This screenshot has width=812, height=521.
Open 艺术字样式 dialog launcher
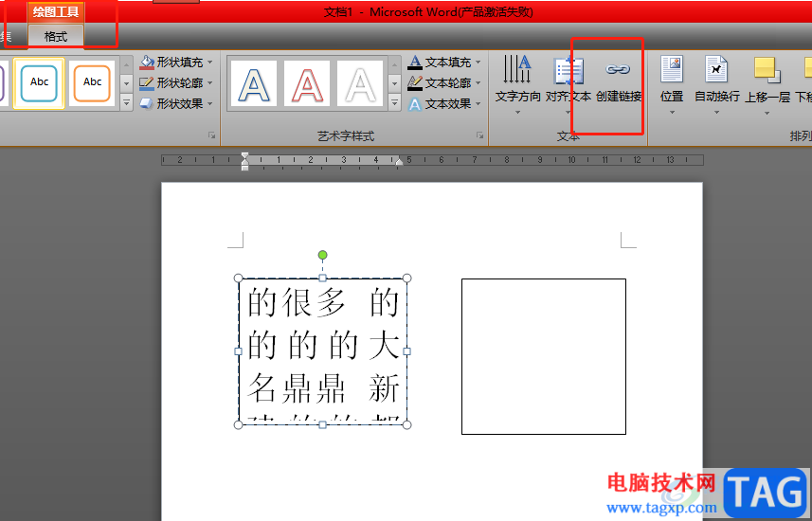click(480, 135)
